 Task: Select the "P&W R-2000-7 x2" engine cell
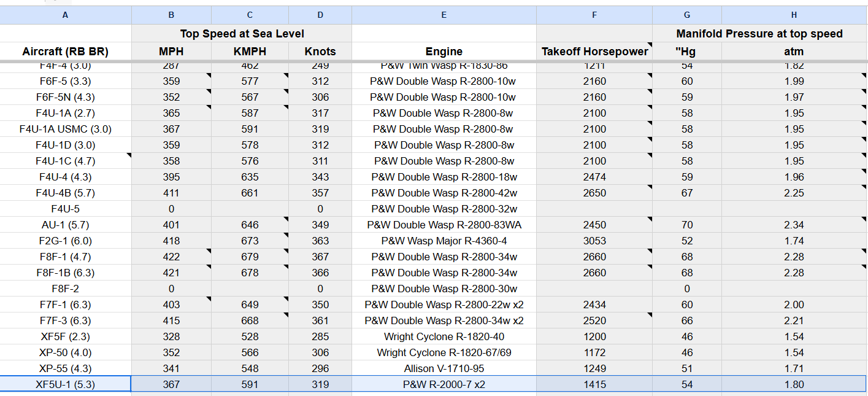(x=444, y=384)
